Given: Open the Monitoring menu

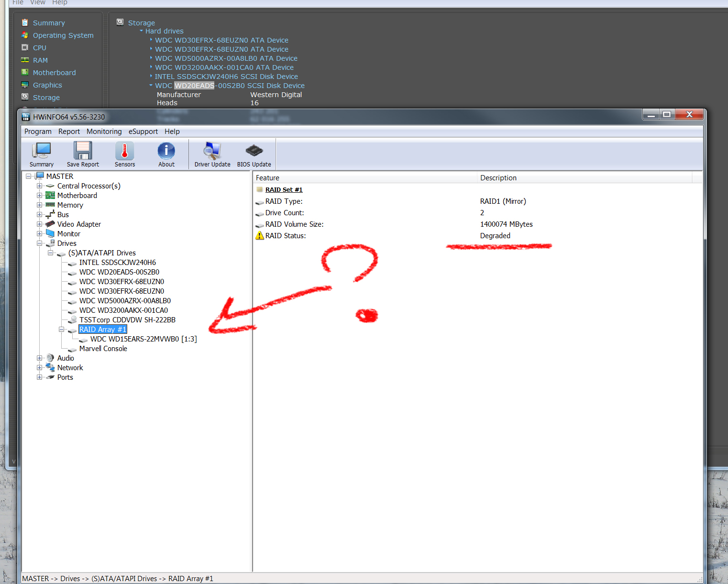Looking at the screenshot, I should point(104,132).
